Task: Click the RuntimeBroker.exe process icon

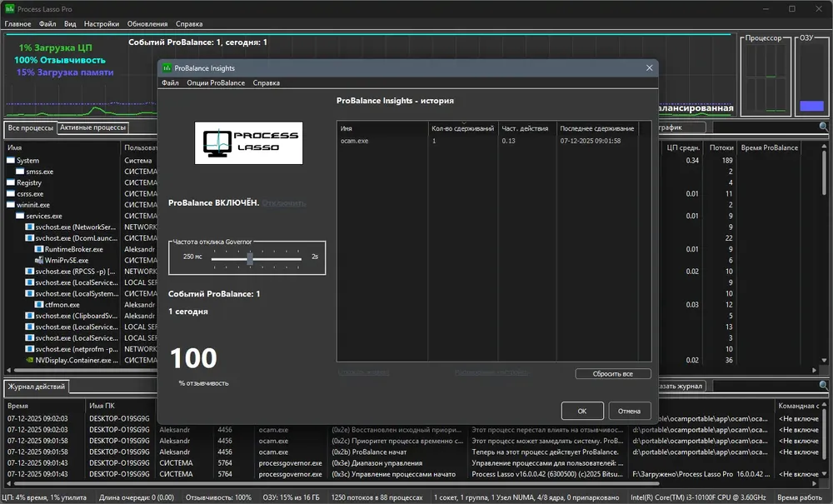Action: 39,249
